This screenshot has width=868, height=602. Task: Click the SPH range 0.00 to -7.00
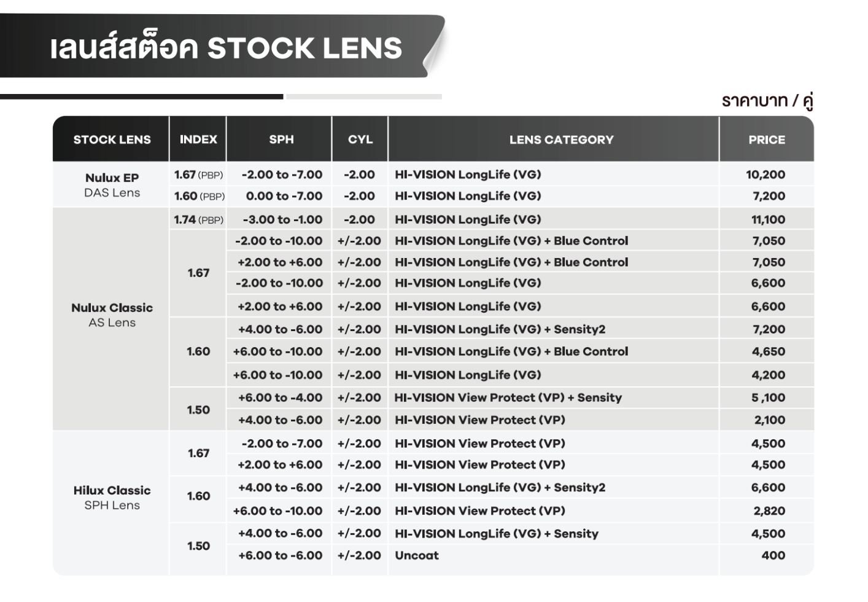pyautogui.click(x=284, y=197)
